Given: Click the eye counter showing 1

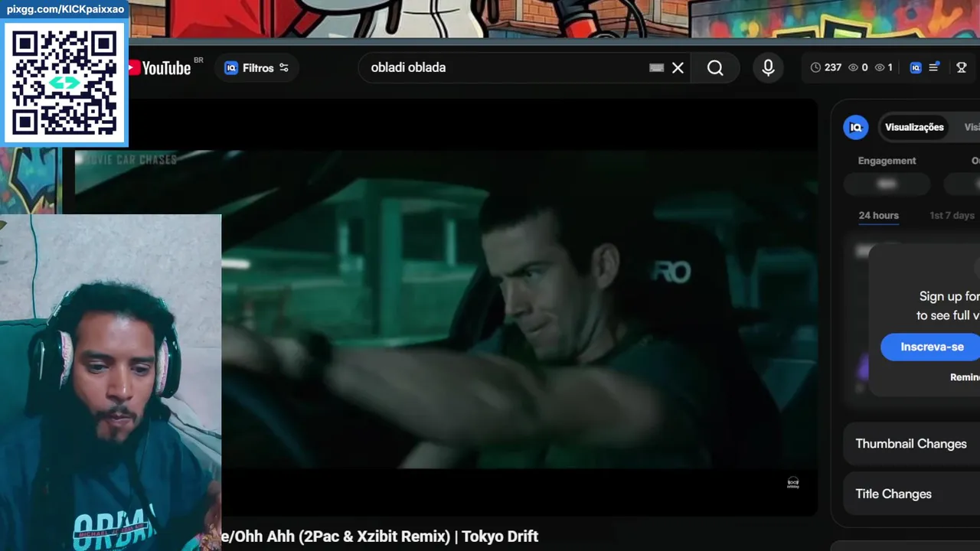Looking at the screenshot, I should (884, 67).
